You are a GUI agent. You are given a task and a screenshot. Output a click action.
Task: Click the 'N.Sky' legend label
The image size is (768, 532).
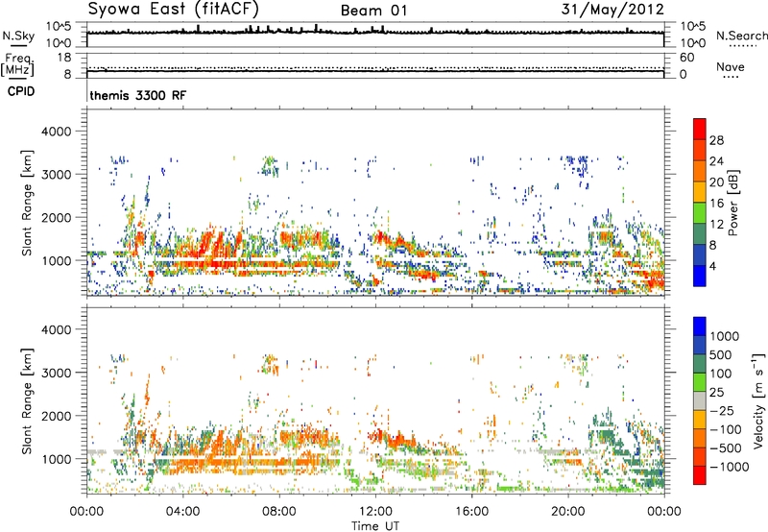pos(18,36)
